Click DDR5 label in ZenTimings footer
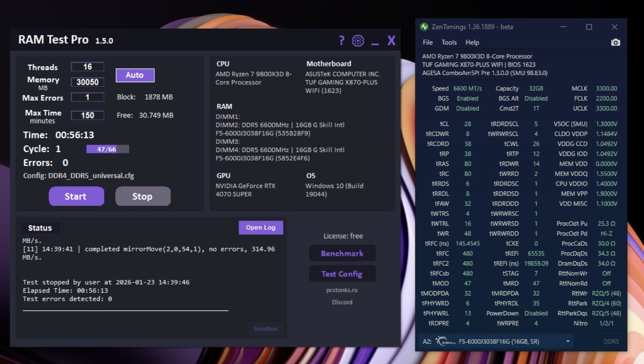Screen dimensions: 644x364 [x=611, y=341]
